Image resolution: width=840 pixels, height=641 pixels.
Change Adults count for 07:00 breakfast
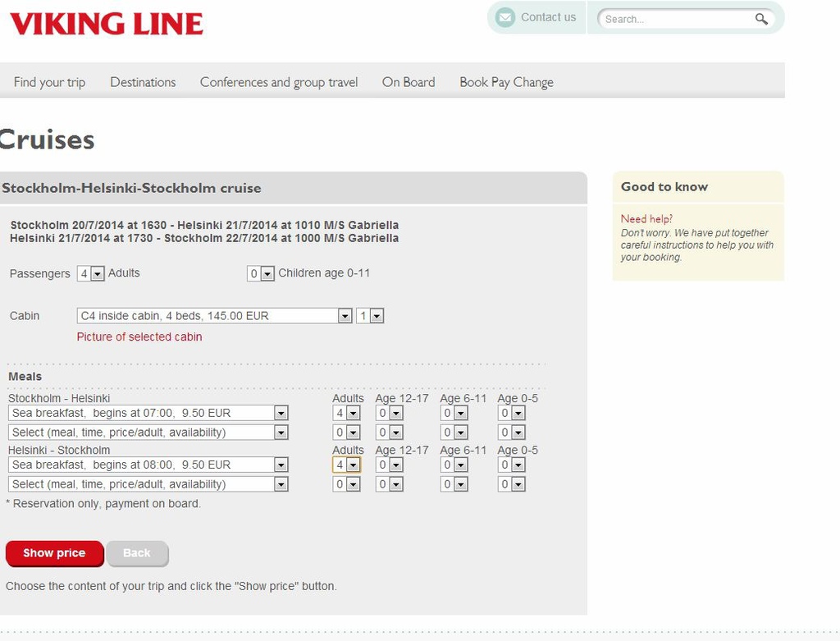(346, 413)
